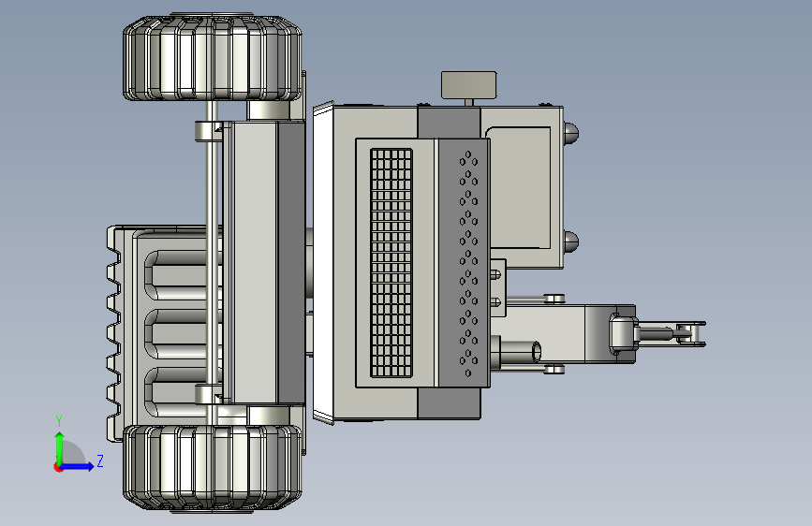The width and height of the screenshot is (812, 526).
Task: Select the thin axle rod between the tires
Action: click(213, 262)
